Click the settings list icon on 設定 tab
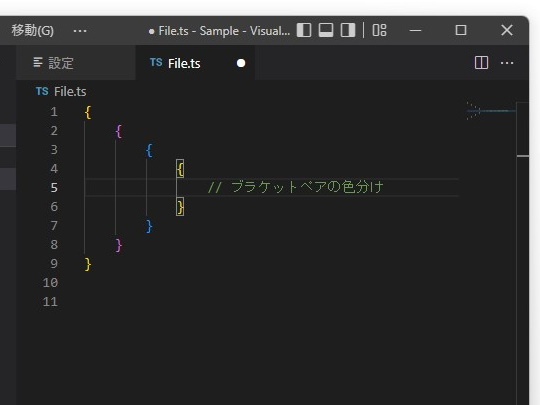Screen dimensions: 540x405 click(38, 63)
